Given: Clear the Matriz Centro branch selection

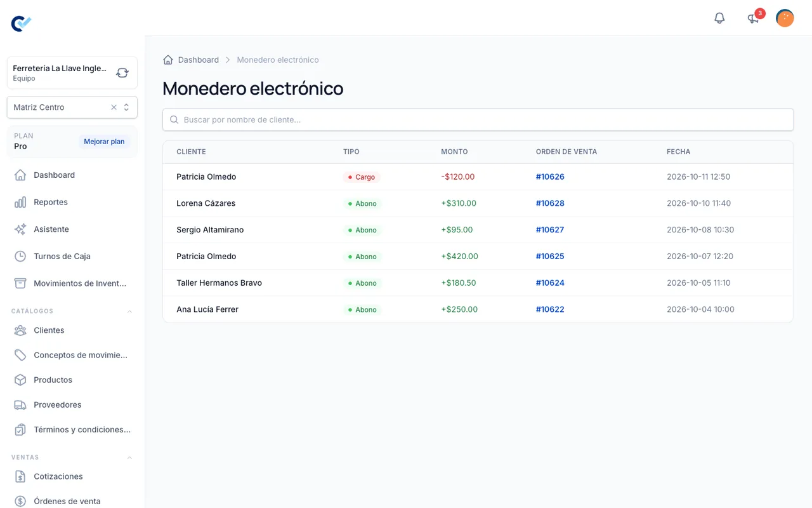Looking at the screenshot, I should click(114, 107).
